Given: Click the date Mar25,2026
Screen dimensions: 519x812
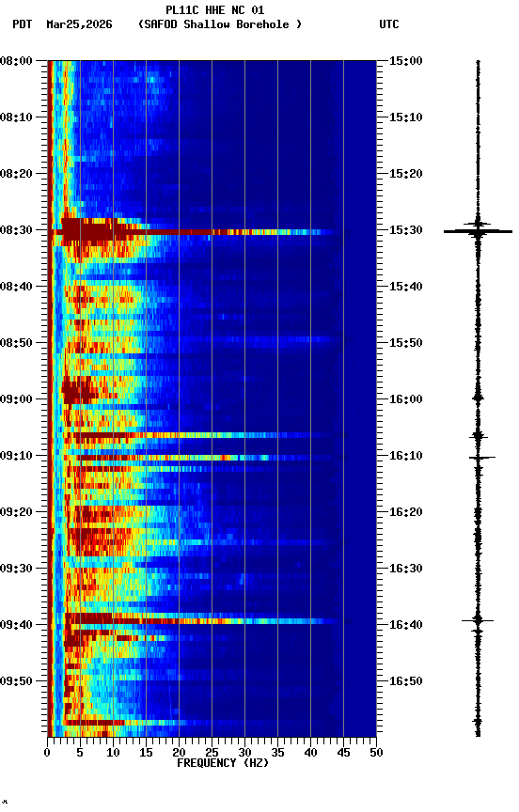Looking at the screenshot, I should 79,24.
